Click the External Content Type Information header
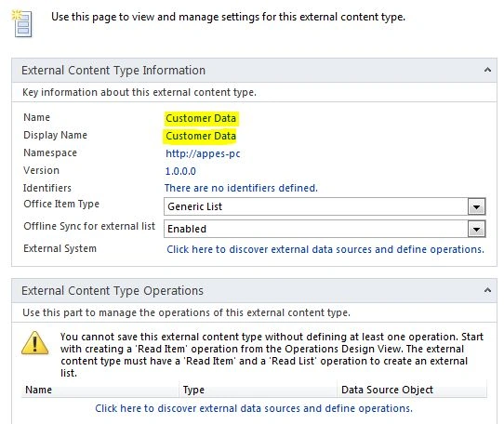The width and height of the screenshot is (504, 424). [x=113, y=70]
